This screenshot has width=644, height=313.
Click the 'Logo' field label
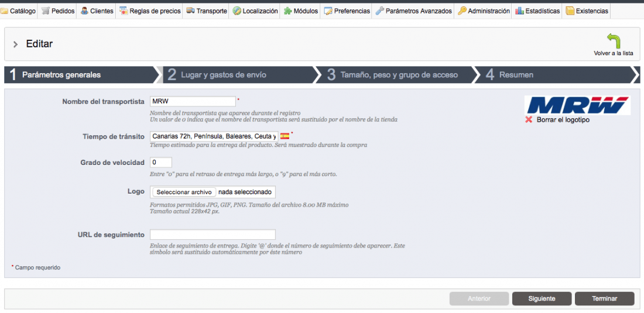(x=136, y=191)
